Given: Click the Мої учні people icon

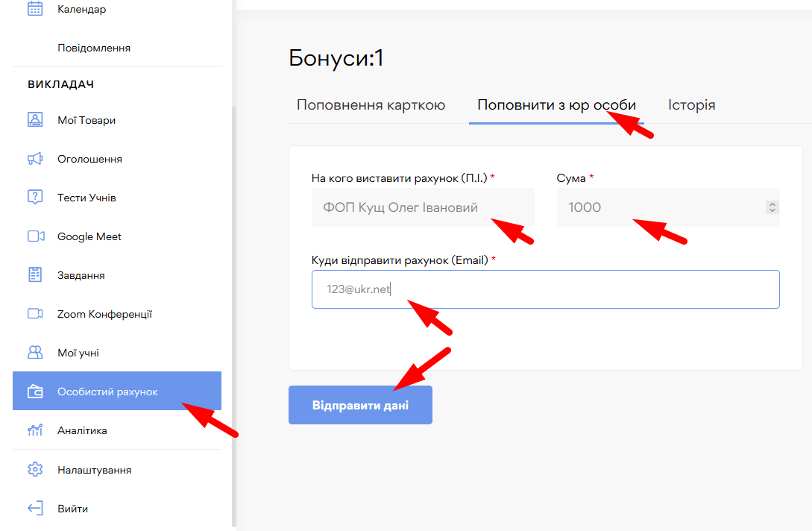Looking at the screenshot, I should [x=35, y=353].
